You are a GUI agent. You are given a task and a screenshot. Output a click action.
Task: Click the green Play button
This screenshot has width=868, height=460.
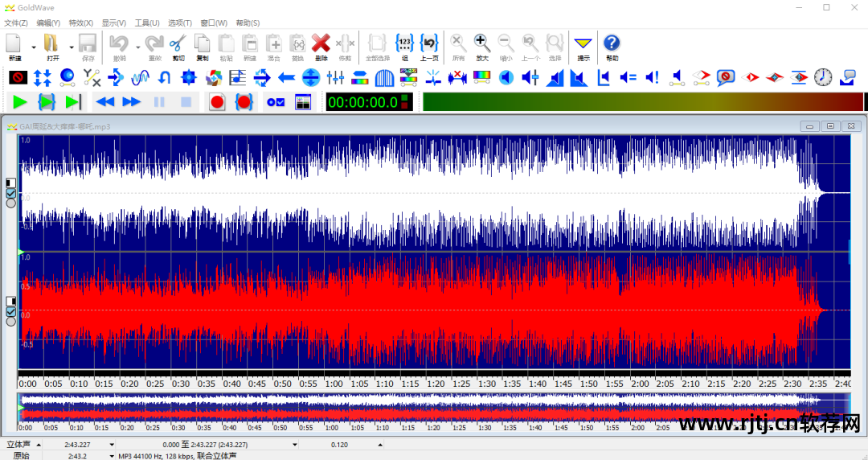point(20,102)
